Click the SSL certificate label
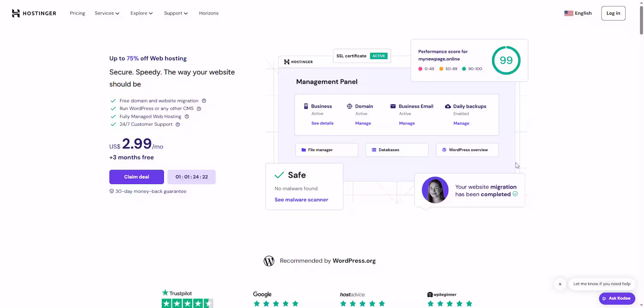The height and width of the screenshot is (308, 644). (352, 56)
